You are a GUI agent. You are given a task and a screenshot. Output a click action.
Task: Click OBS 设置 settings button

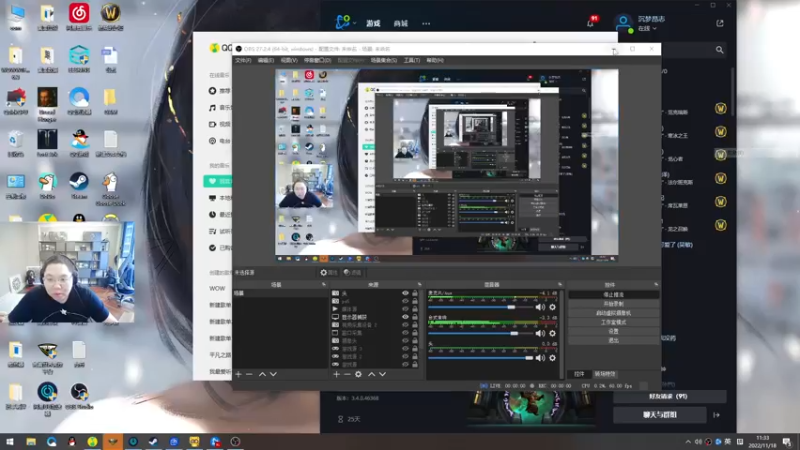pos(613,331)
